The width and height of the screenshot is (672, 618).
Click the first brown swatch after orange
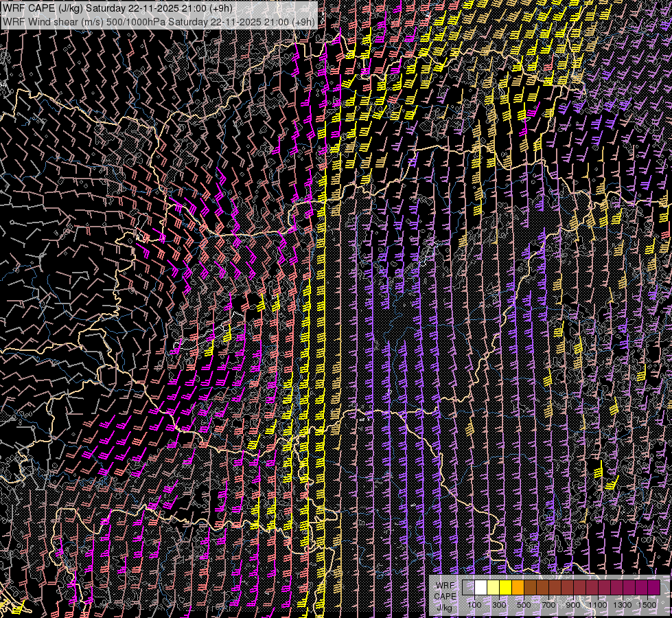coord(530,588)
